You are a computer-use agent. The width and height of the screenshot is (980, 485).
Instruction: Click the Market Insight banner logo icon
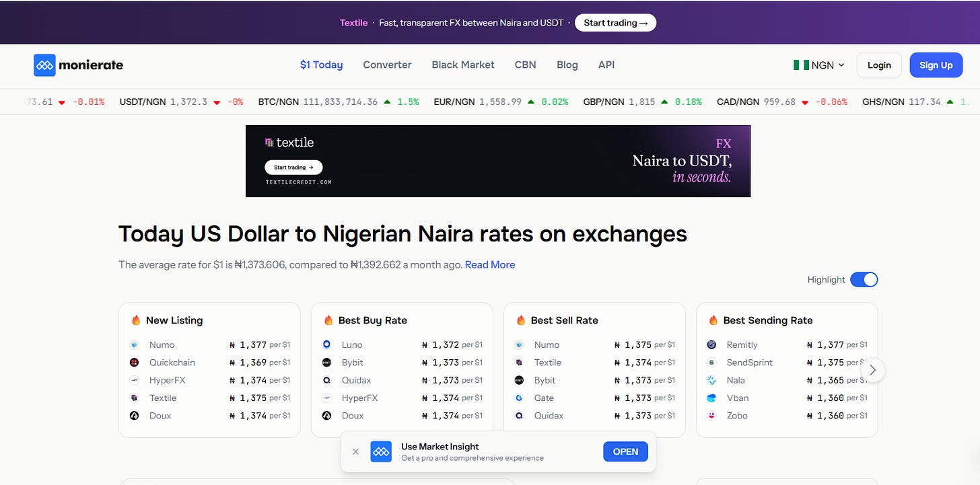(x=381, y=452)
